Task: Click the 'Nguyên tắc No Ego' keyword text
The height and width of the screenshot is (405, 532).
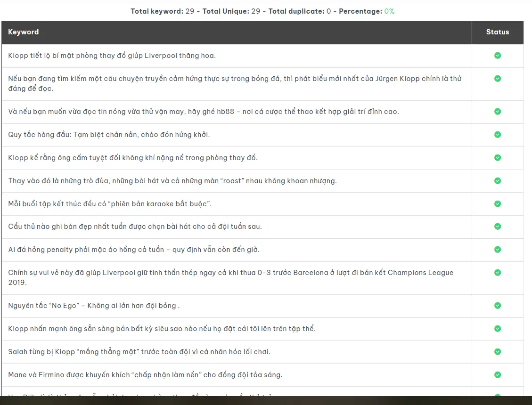Action: pyautogui.click(x=94, y=306)
